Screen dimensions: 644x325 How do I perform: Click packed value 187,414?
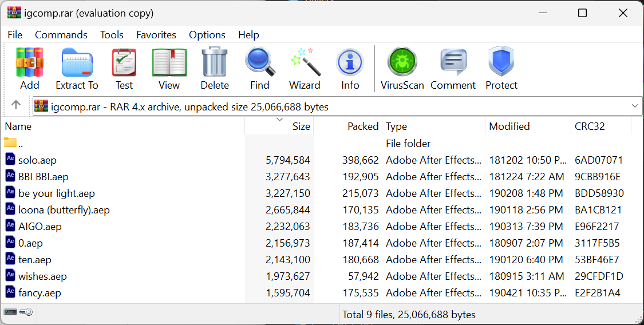360,243
